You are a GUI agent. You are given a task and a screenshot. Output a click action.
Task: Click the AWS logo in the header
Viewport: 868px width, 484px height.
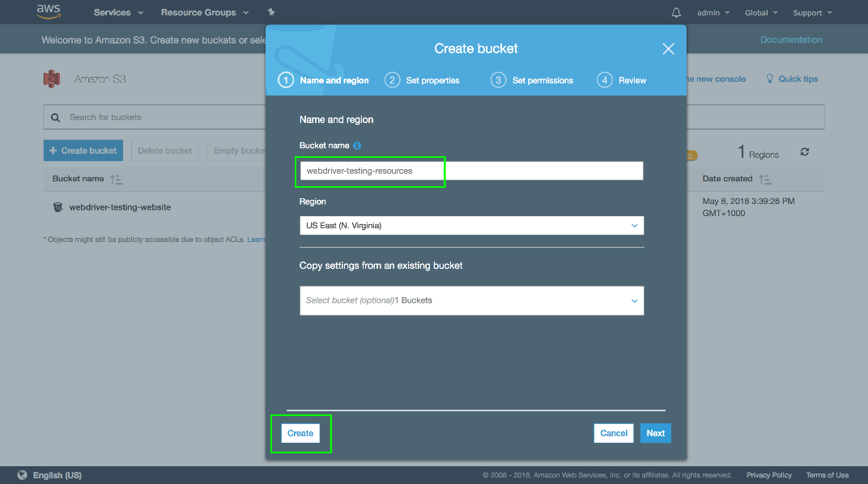point(49,12)
